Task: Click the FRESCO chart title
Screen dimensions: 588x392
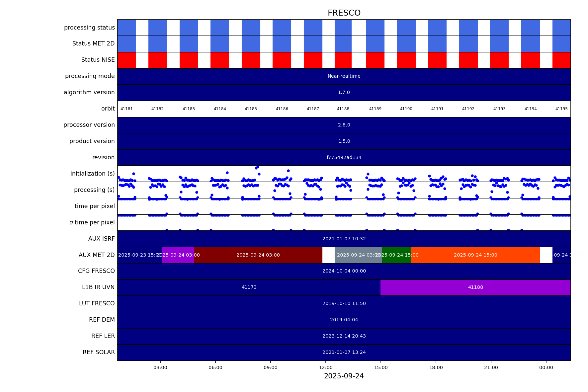Action: tap(344, 13)
